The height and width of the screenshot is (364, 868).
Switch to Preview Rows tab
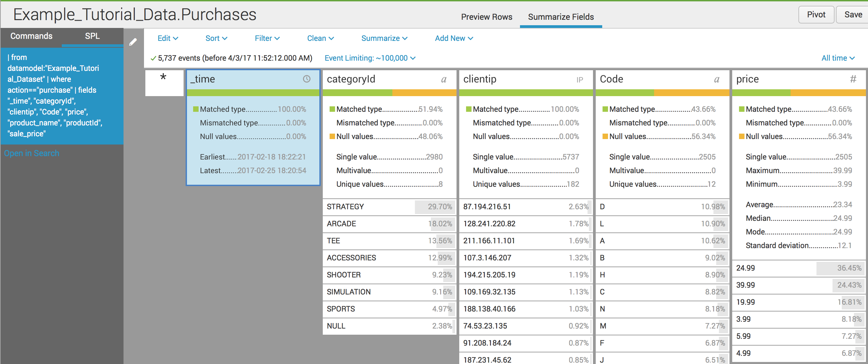[x=487, y=17]
